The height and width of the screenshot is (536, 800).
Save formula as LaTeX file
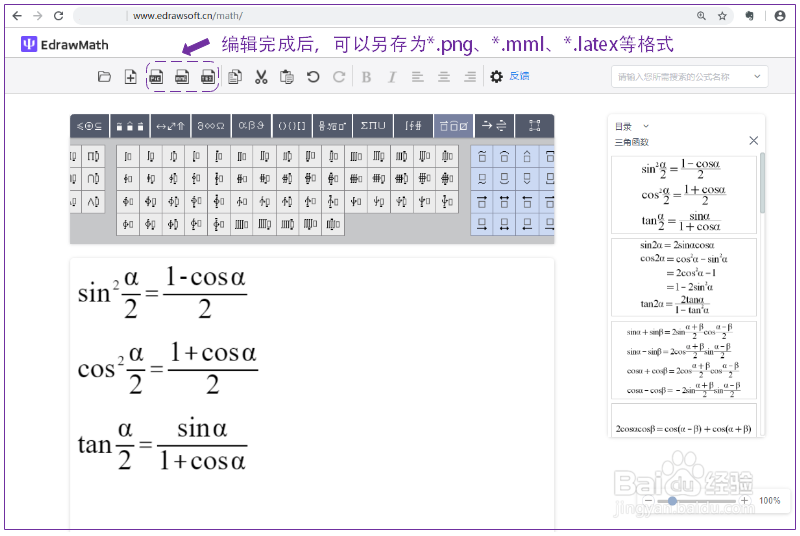click(208, 77)
